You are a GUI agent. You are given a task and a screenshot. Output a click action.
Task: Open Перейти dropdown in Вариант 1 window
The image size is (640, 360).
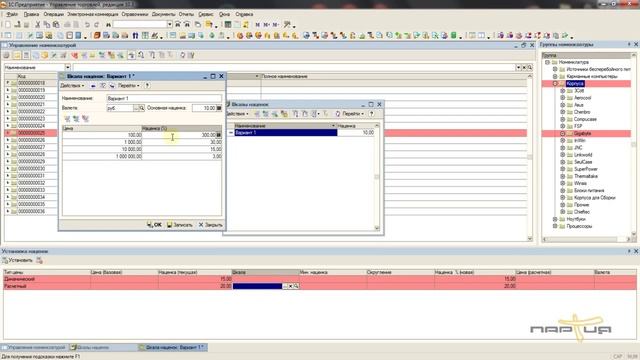tap(129, 86)
